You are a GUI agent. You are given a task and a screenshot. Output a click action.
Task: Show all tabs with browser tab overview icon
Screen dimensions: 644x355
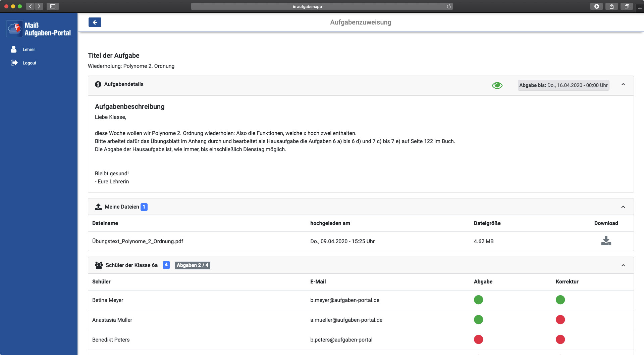tap(627, 6)
